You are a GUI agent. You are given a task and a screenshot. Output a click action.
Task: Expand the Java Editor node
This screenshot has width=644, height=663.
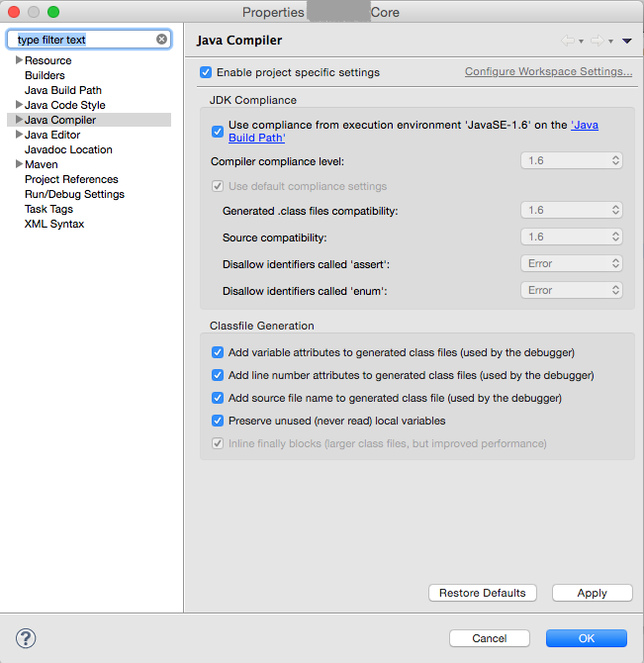(x=19, y=135)
